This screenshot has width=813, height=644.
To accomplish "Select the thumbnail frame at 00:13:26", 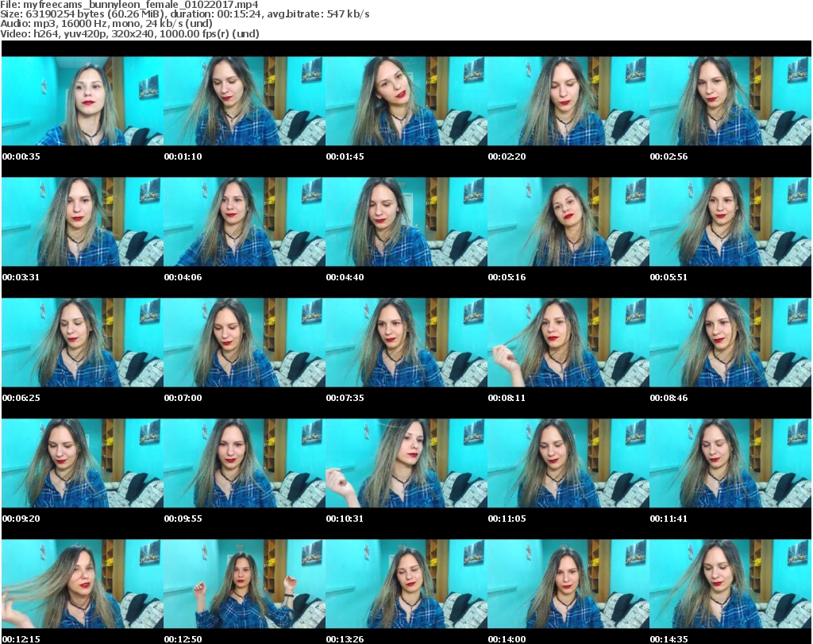I will 406,584.
